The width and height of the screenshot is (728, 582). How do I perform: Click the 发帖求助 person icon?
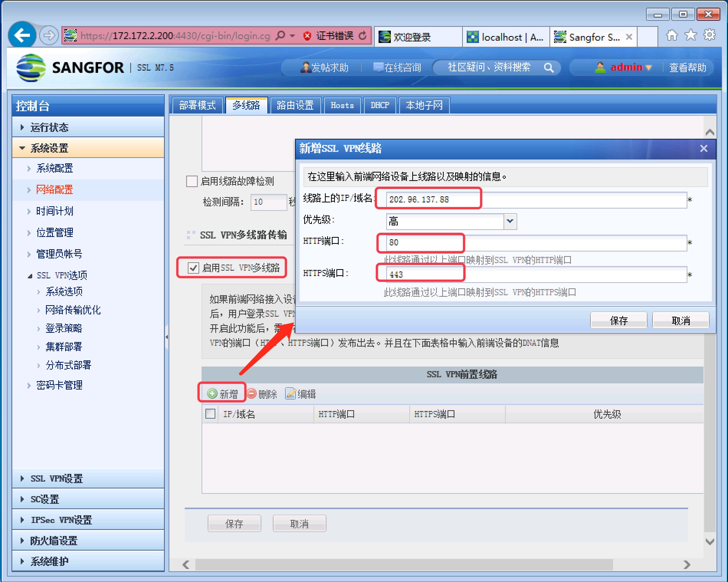pyautogui.click(x=305, y=67)
